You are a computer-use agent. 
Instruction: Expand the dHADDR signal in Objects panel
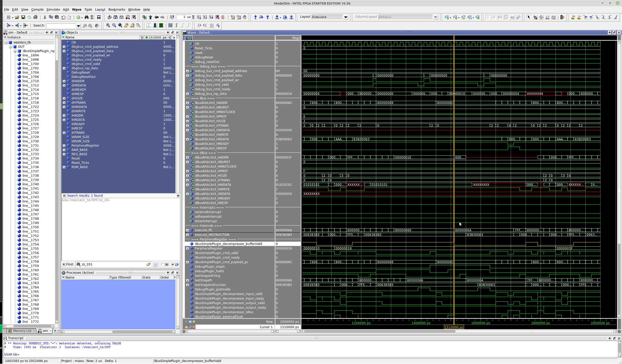coord(64,81)
